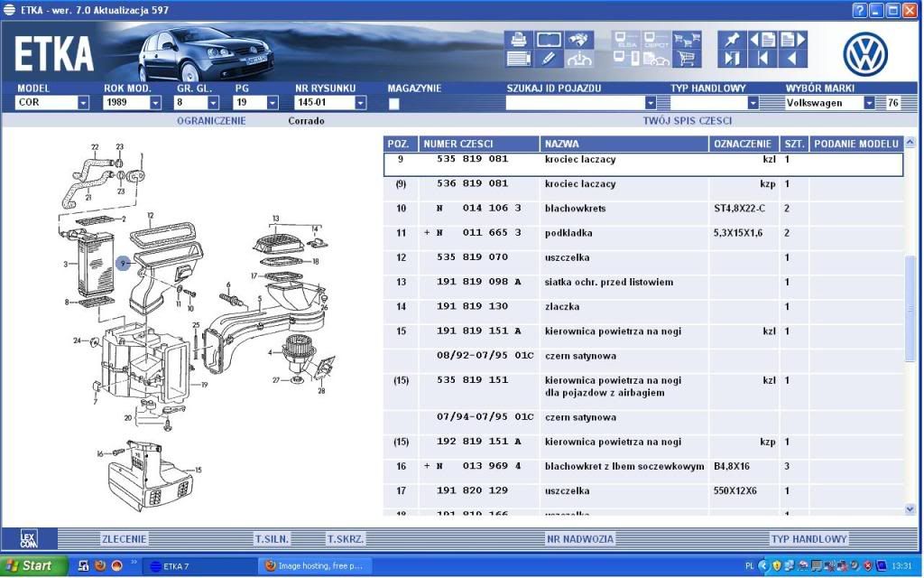The width and height of the screenshot is (924, 578).
Task: Click OGRANICZENIE link
Action: tap(211, 121)
